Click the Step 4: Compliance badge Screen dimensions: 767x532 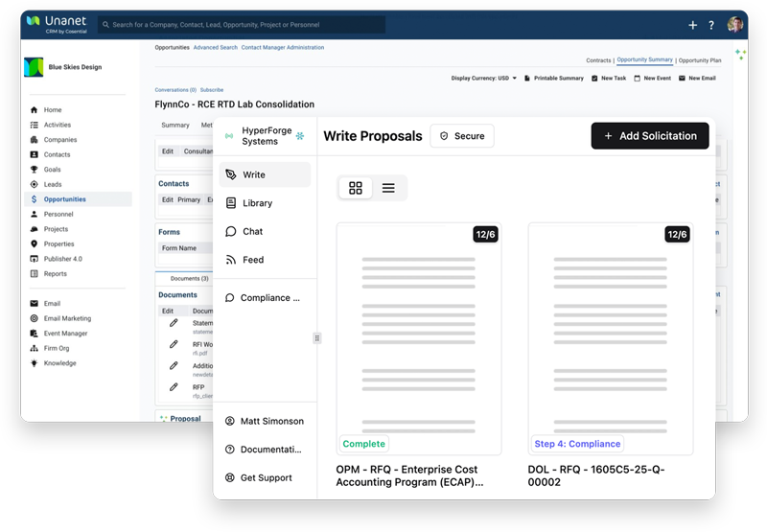(x=577, y=444)
